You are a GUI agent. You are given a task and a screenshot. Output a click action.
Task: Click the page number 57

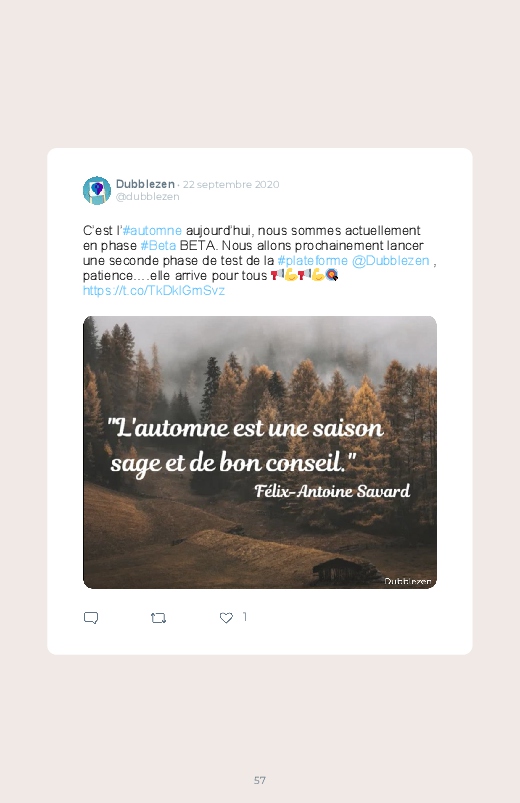pyautogui.click(x=260, y=780)
